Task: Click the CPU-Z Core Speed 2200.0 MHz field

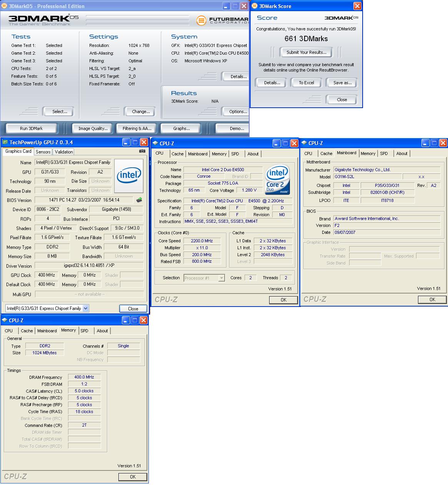Action: (202, 241)
